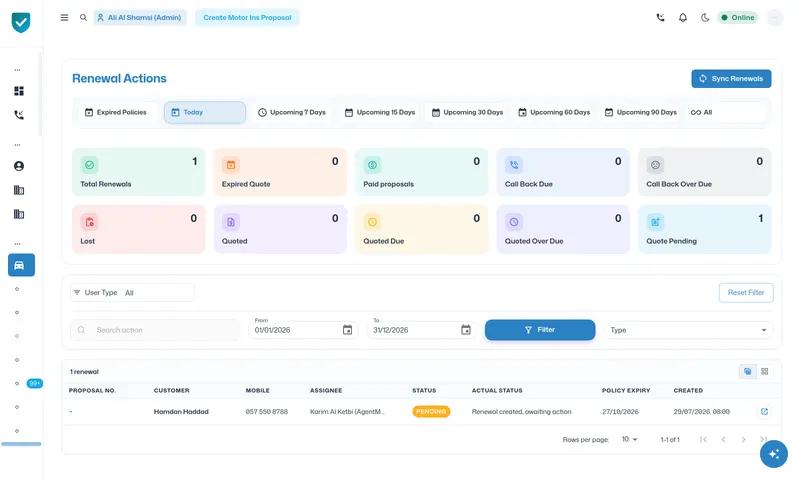
Task: Switch to Upcoming 15 Days tab
Action: point(380,112)
